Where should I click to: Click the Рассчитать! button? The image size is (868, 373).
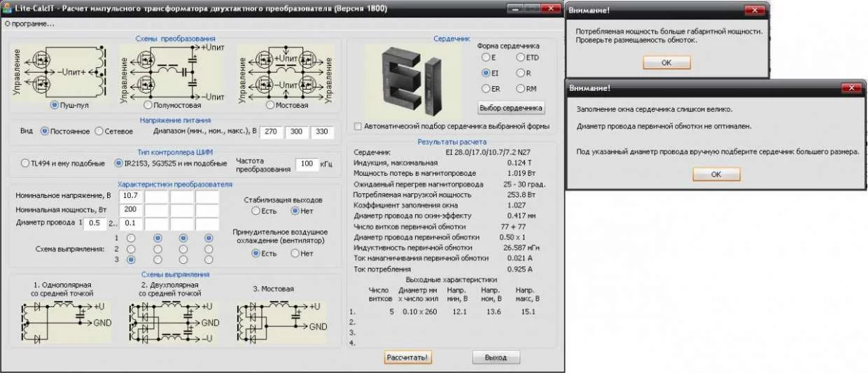click(408, 358)
